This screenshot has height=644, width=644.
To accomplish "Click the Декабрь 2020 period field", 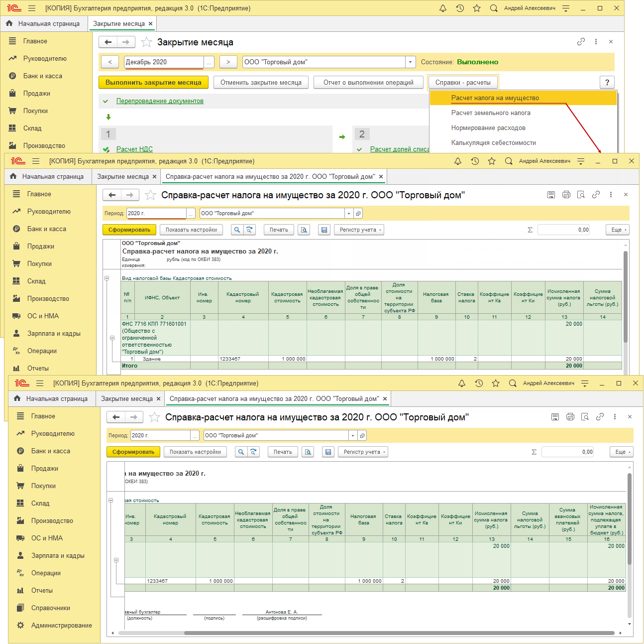I will pos(164,62).
